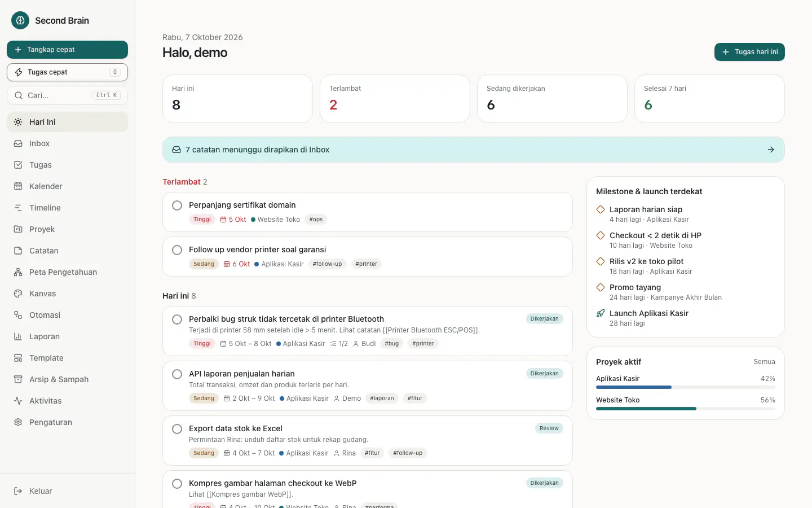Viewport: 812px width, 508px height.
Task: Click the Aplikasi Kasir progress bar
Action: (x=686, y=387)
